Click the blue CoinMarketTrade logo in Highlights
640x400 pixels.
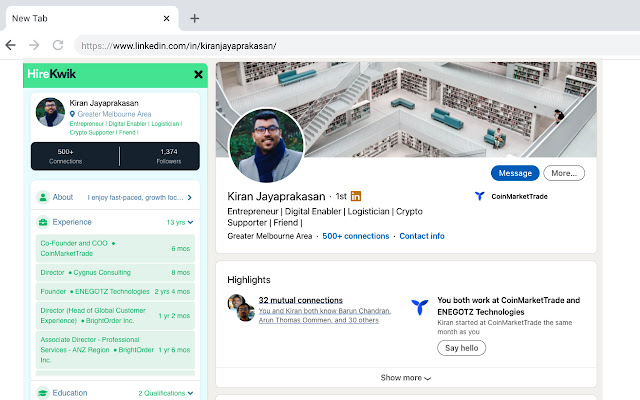coord(420,307)
